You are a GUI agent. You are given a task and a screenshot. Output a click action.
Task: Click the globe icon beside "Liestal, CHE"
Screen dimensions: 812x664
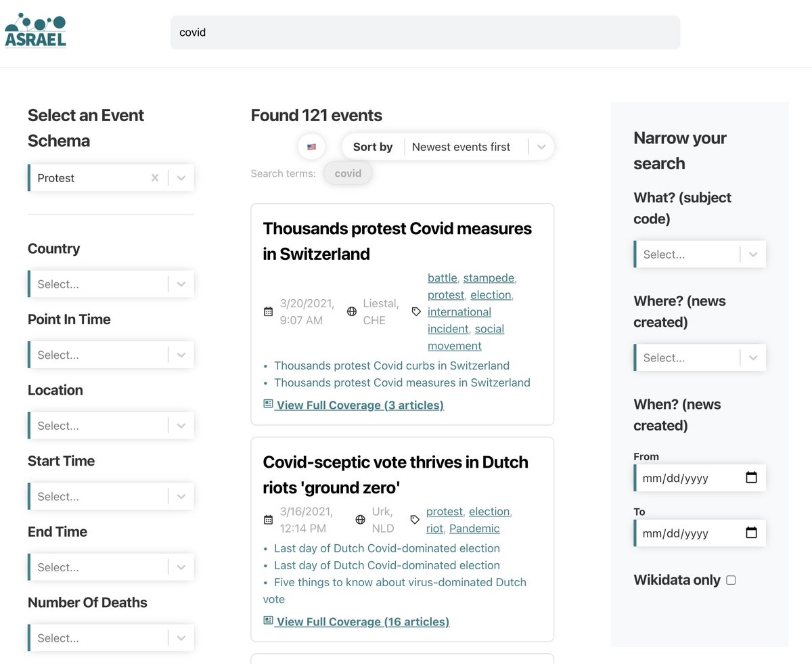[351, 311]
